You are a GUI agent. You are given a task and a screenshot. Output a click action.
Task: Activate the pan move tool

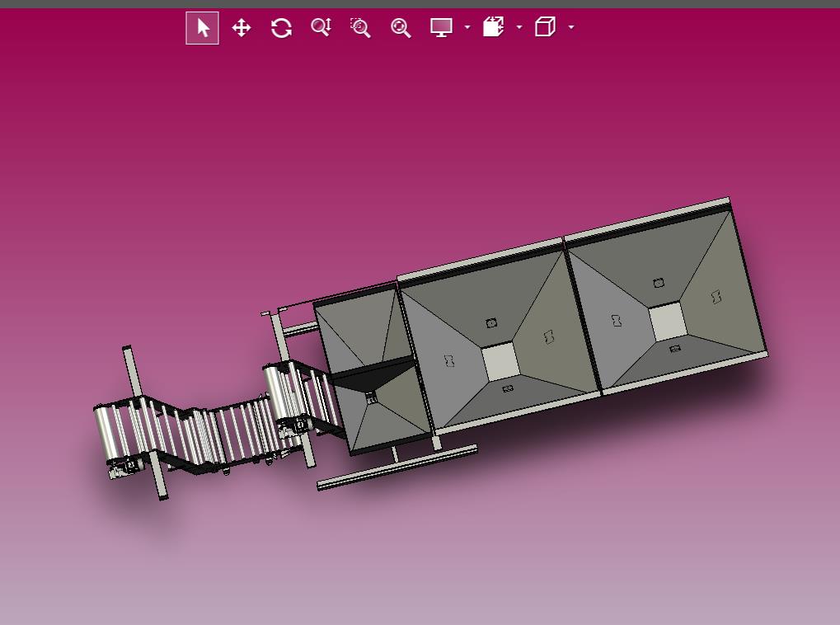(242, 27)
